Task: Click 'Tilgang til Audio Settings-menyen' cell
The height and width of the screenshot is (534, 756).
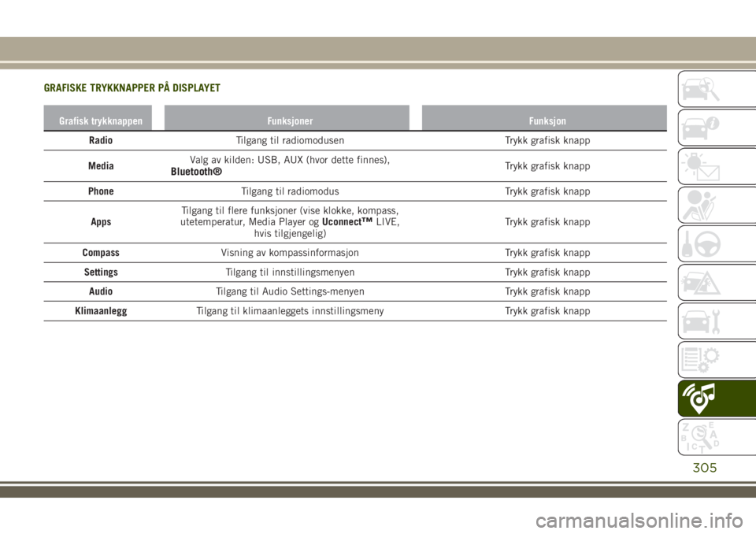Action: [x=290, y=291]
